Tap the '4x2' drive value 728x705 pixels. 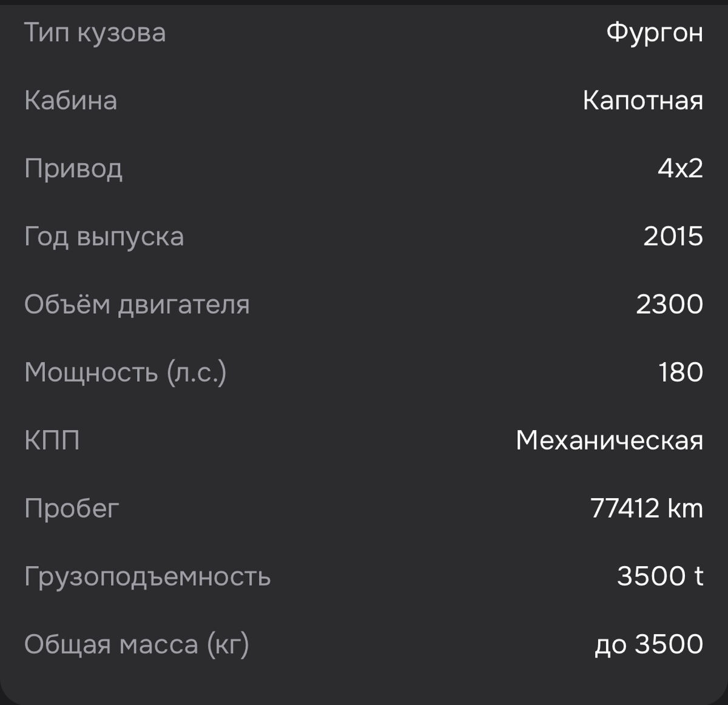[681, 168]
